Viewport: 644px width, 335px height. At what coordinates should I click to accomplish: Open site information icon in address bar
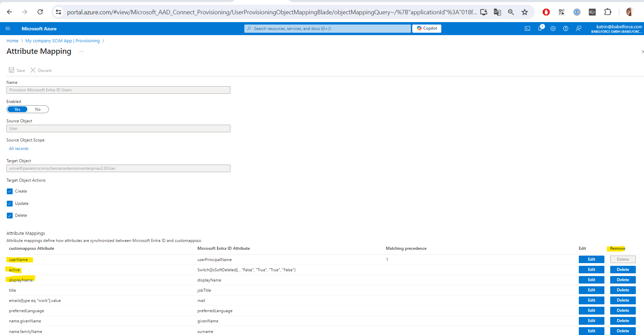(x=59, y=12)
